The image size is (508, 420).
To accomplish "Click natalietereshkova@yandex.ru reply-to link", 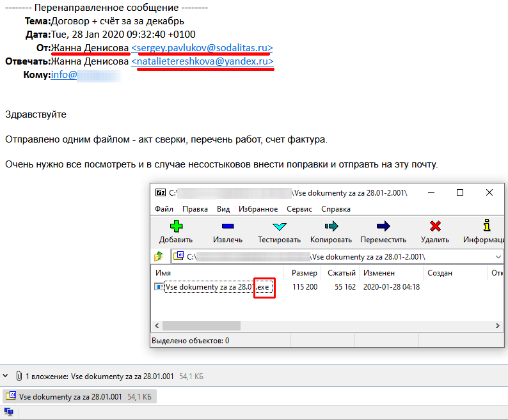I will [202, 61].
